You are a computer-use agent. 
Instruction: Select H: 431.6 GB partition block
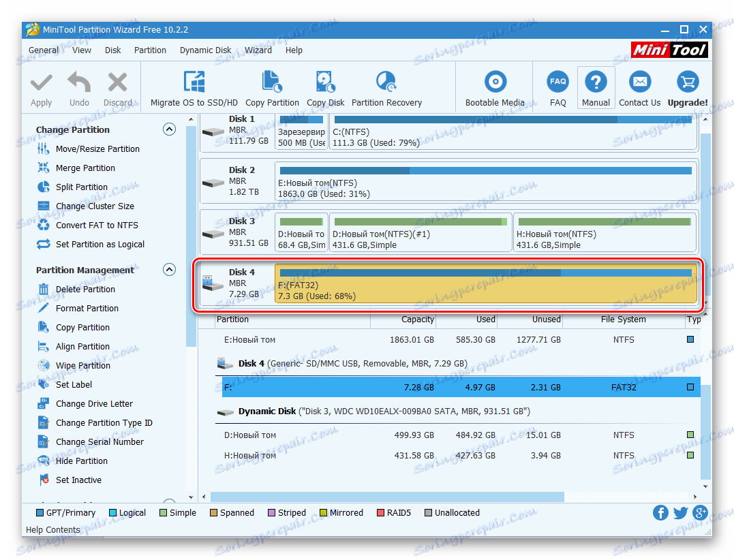click(x=605, y=232)
